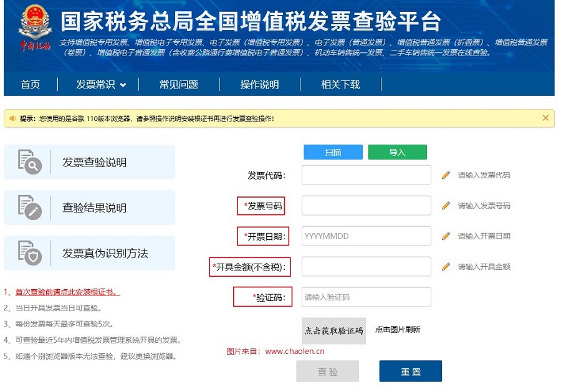Screen dimensions: 561x392
Task: Expand the 发票常识 dropdown arrow
Action: [123, 85]
